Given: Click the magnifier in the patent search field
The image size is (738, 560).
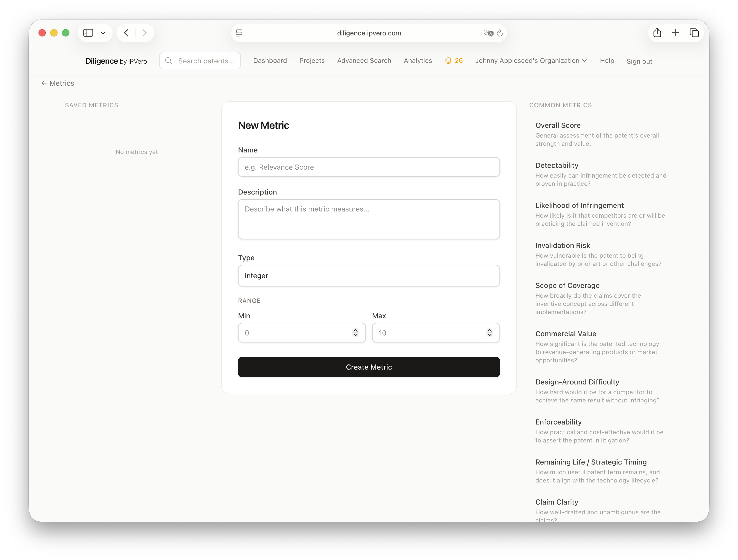Looking at the screenshot, I should coord(168,61).
